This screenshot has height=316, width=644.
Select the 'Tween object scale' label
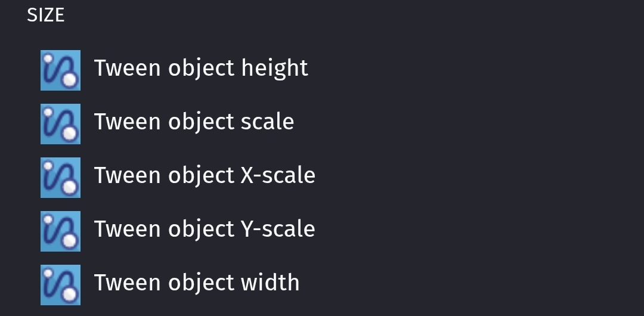click(194, 122)
